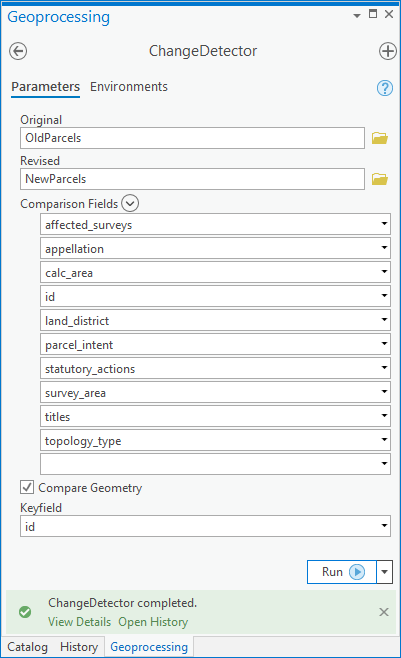Uncheck the Compare Geometry checkbox
Viewport: 401px width, 658px height.
pyautogui.click(x=27, y=487)
